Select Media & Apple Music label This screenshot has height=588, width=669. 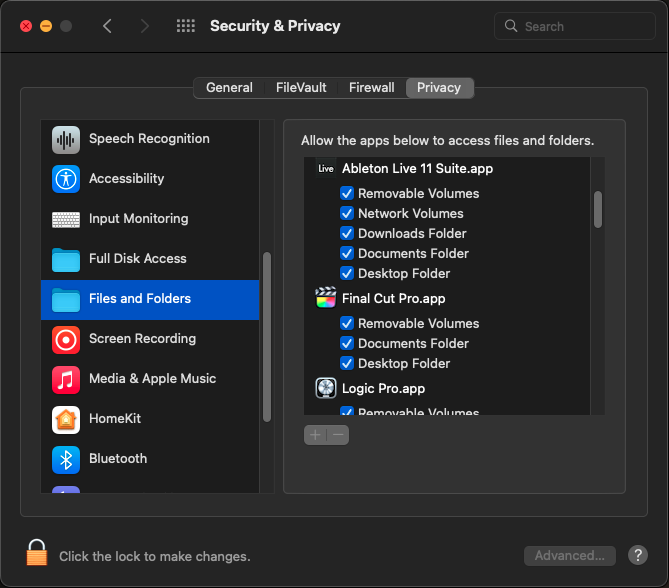pyautogui.click(x=152, y=378)
